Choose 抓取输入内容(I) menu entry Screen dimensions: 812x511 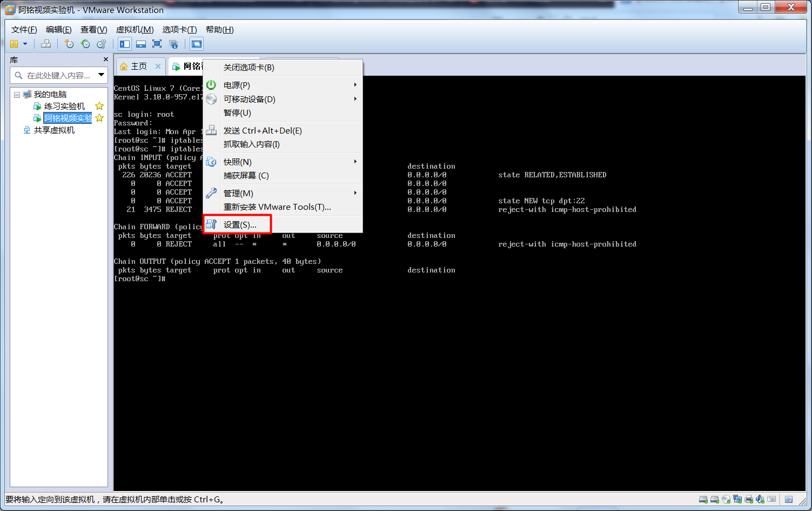[283, 144]
